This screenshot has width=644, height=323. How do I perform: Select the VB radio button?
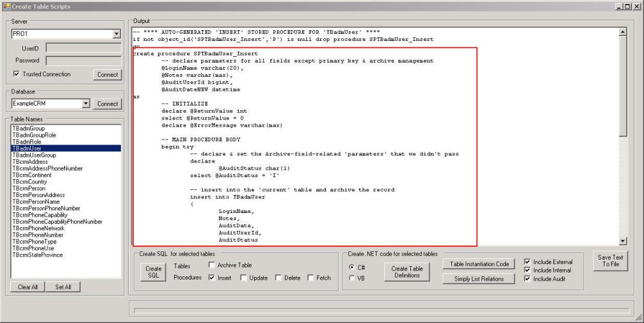(x=351, y=278)
